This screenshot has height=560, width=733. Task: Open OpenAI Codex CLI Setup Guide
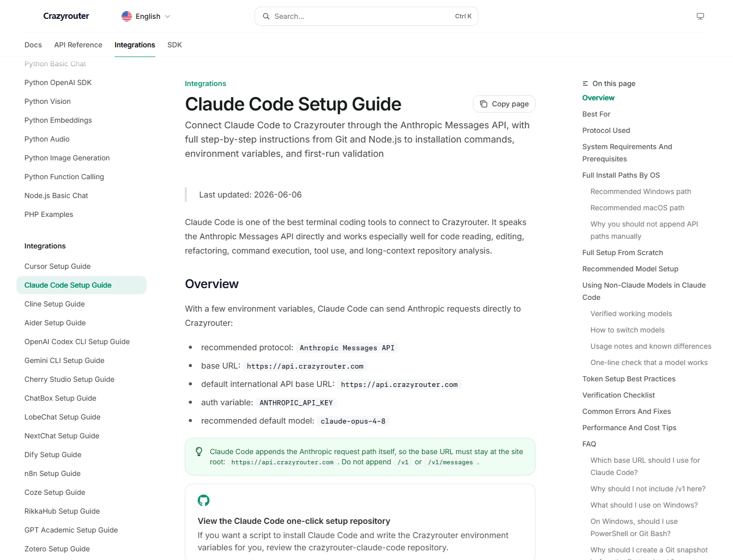(77, 342)
